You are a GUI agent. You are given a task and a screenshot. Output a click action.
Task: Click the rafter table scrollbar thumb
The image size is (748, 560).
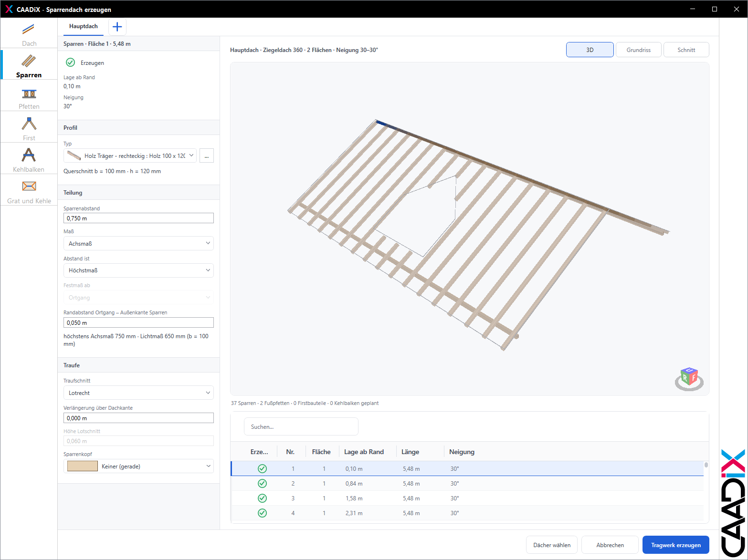pyautogui.click(x=706, y=465)
